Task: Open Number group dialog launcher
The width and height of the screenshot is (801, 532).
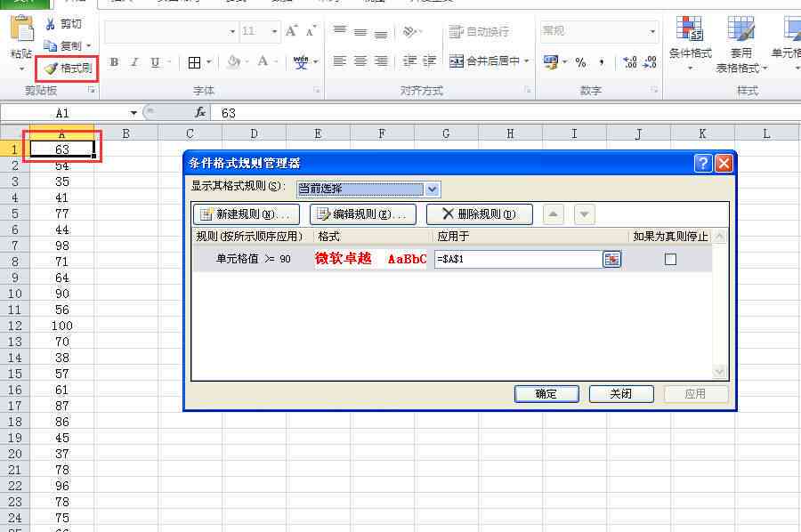Action: [654, 91]
